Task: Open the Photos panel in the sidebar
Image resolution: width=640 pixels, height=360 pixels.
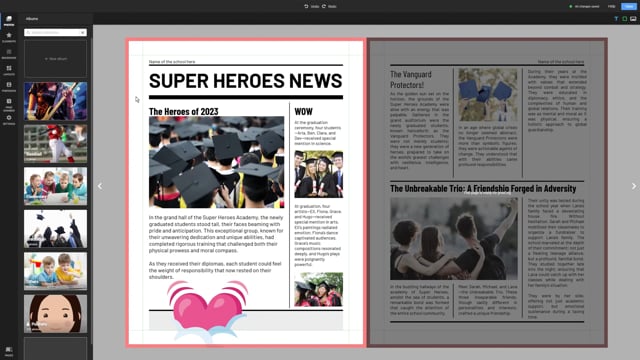Action: point(9,20)
